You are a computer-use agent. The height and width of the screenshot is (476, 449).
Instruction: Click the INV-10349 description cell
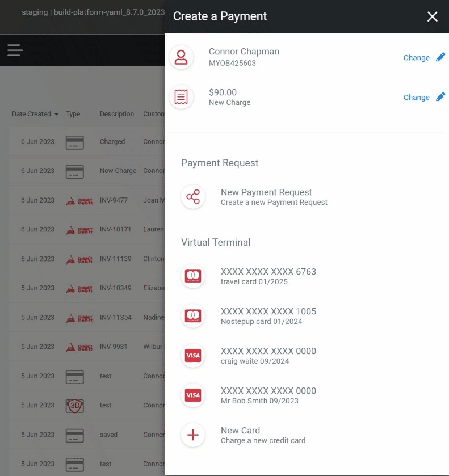[115, 288]
